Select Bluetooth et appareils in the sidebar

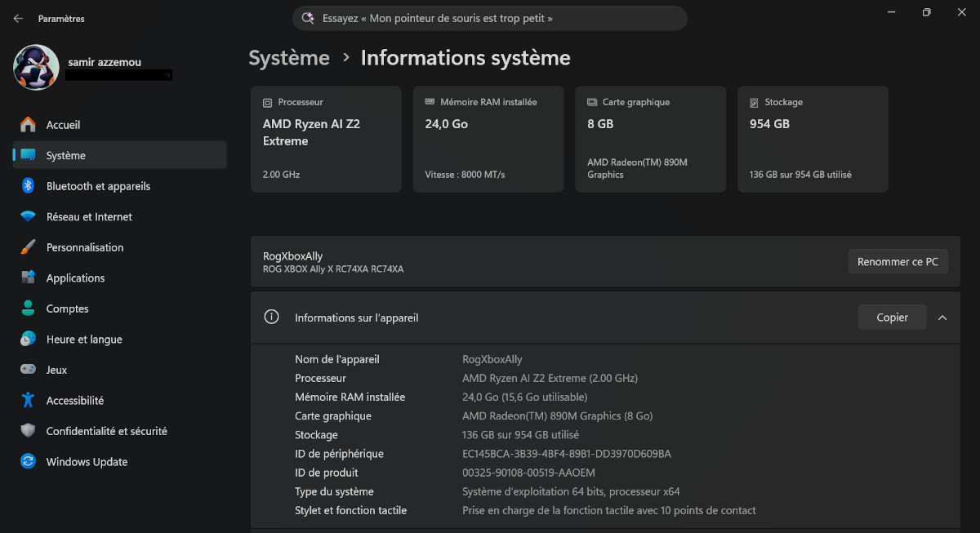120,186
